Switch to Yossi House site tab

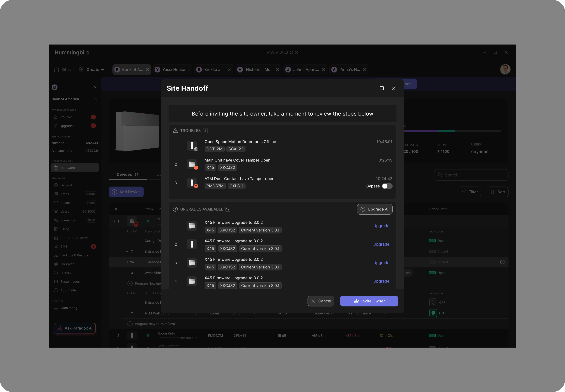pos(173,70)
